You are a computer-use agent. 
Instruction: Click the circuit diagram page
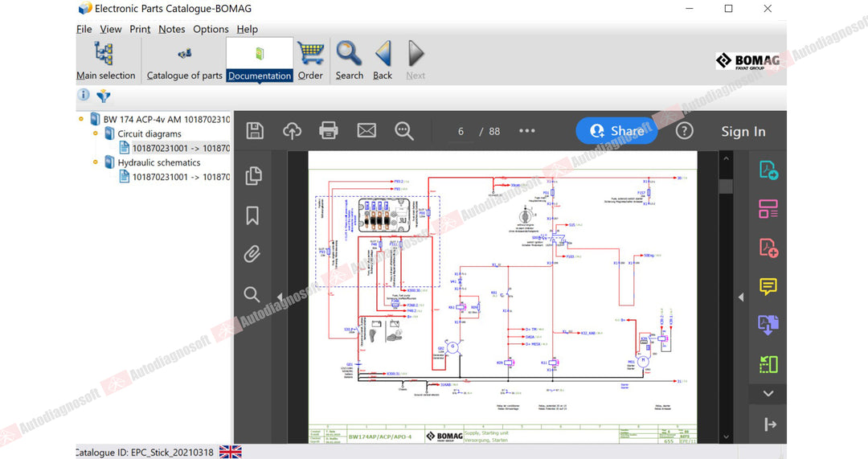(x=502, y=297)
